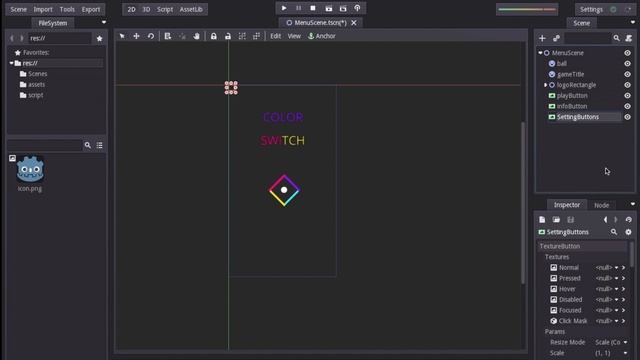The width and height of the screenshot is (640, 360).
Task: Play the edited scene
Action: click(329, 8)
